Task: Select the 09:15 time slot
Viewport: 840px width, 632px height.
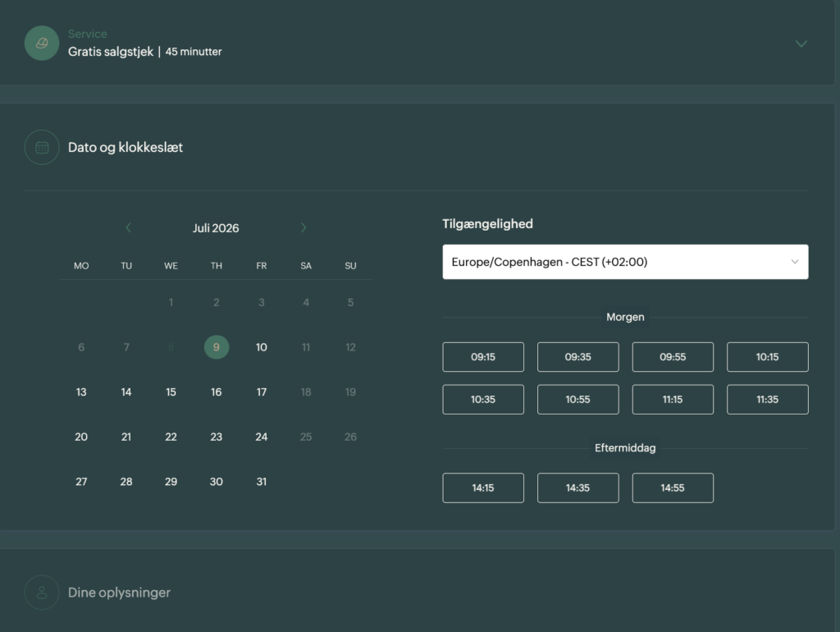Action: coord(483,357)
